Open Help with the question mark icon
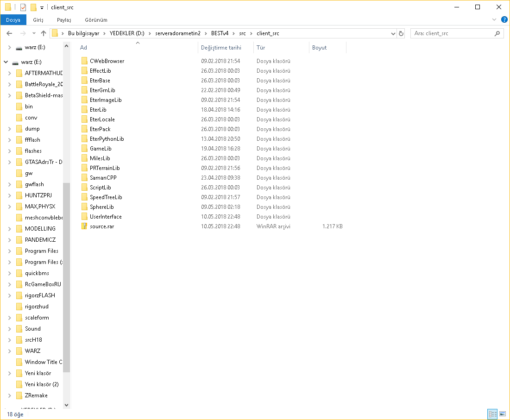This screenshot has width=510, height=420. tap(504, 19)
